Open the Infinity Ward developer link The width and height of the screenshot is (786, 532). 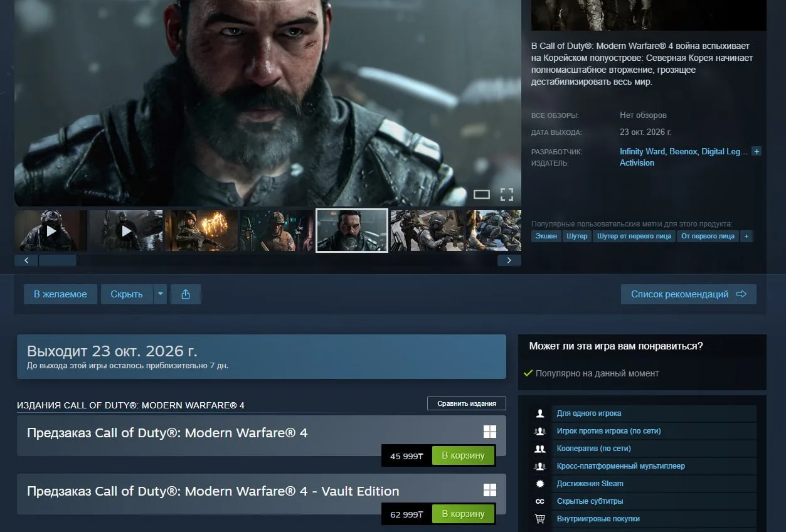[642, 152]
